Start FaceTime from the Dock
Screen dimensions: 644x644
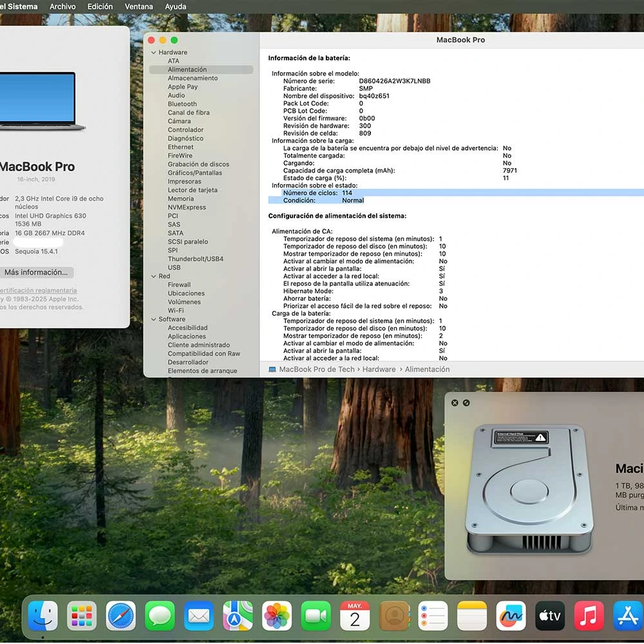click(316, 616)
